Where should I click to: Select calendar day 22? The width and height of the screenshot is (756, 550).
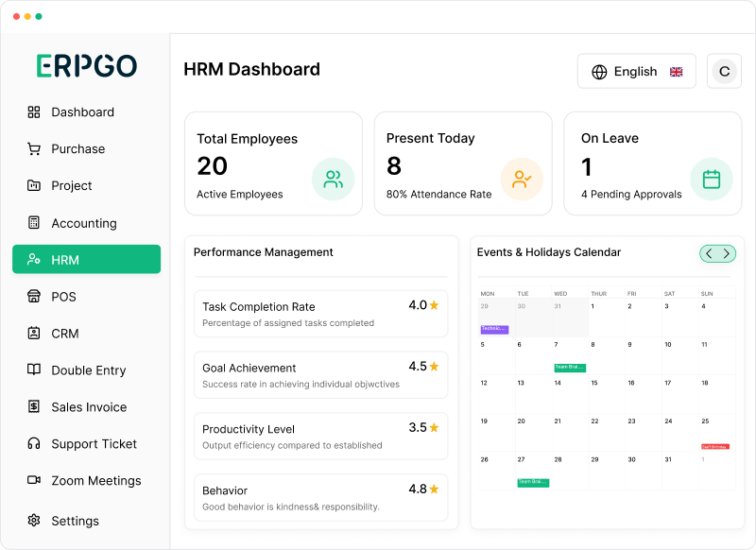[x=606, y=433]
